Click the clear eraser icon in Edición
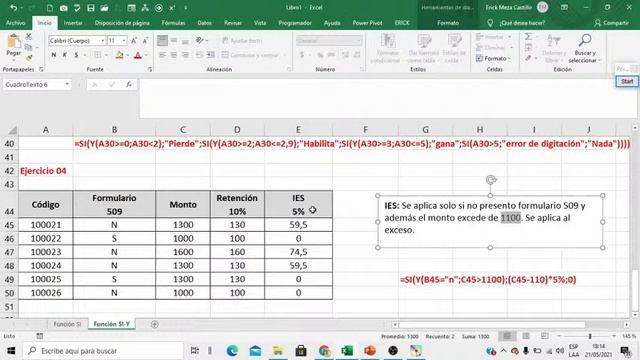640x360 pixels. (528, 58)
